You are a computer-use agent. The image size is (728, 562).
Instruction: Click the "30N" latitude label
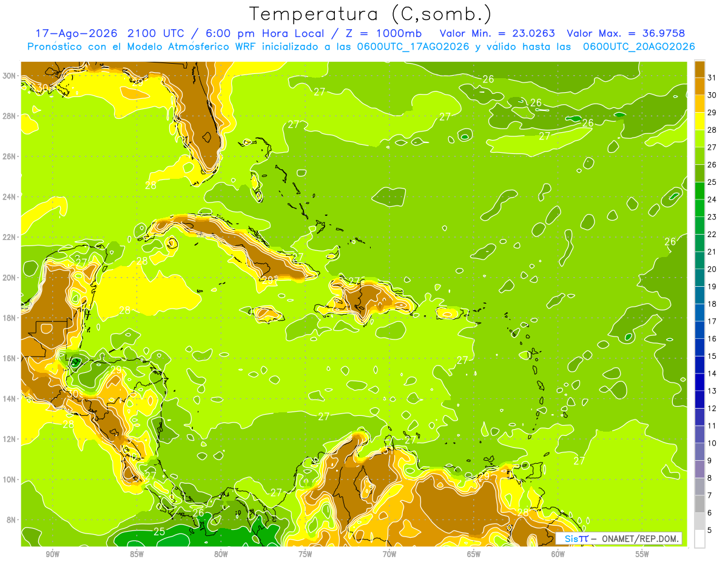pos(10,76)
